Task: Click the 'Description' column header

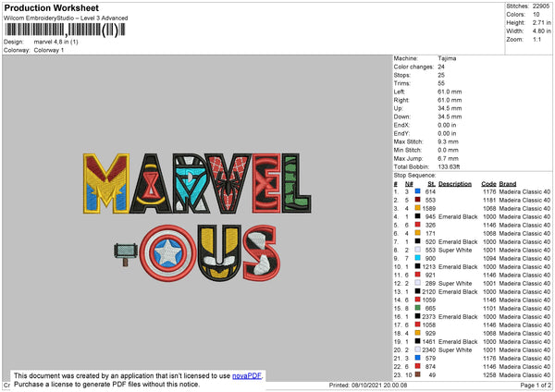Action: [455, 184]
